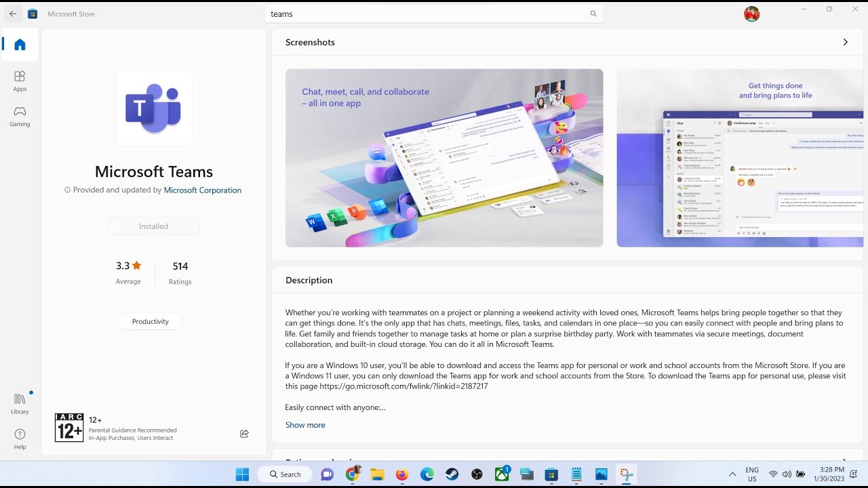Share the Microsoft Teams app page
This screenshot has width=868, height=488.
tap(244, 434)
